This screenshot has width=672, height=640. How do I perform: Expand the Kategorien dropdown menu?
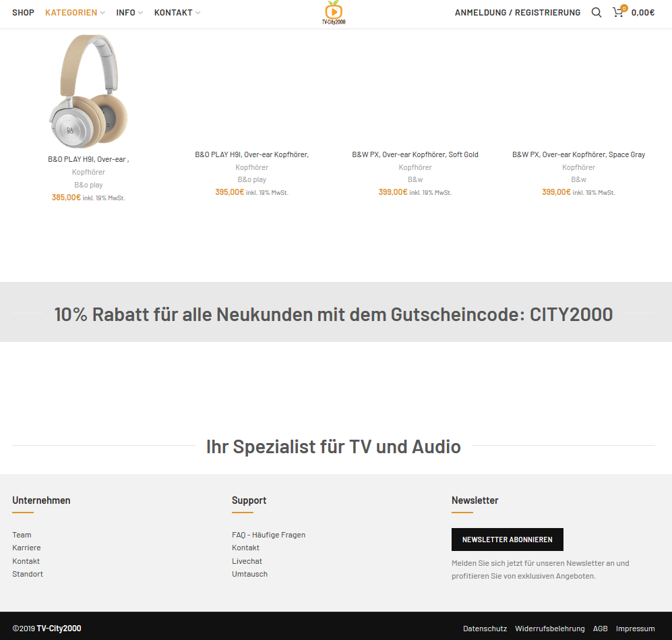point(75,13)
